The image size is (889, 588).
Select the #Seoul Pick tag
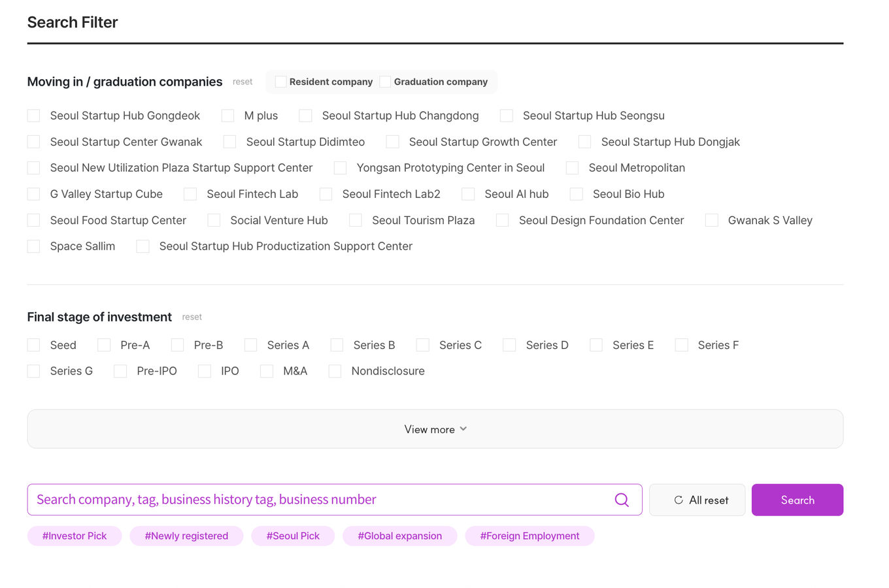click(293, 536)
